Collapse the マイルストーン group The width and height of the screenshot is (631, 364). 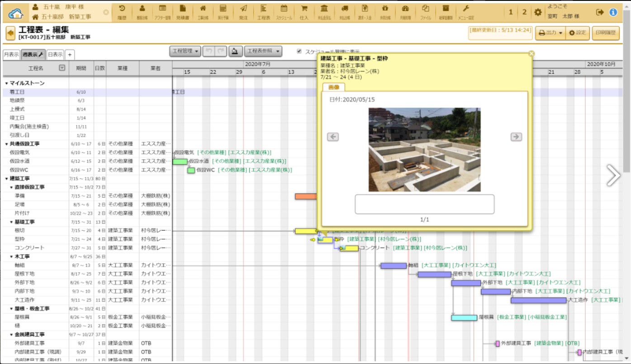coord(6,83)
